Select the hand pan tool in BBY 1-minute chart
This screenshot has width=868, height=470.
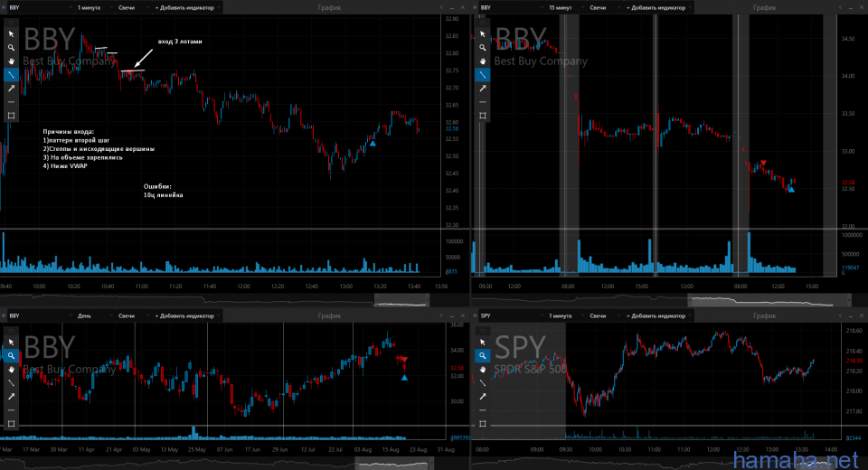[x=11, y=61]
